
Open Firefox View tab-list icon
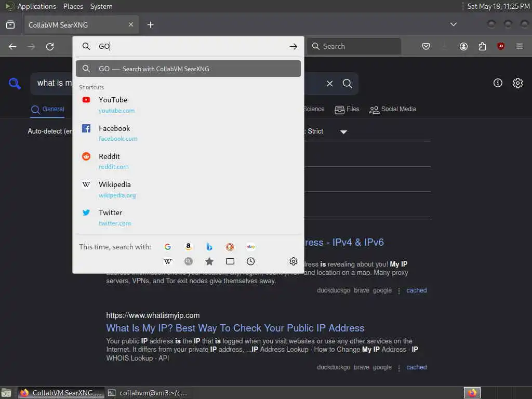tap(10, 25)
